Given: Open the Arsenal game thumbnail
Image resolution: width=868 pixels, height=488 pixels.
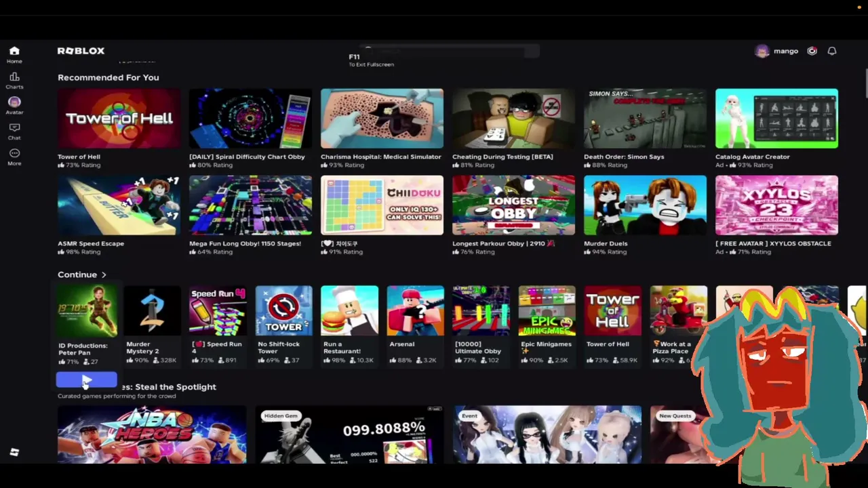Looking at the screenshot, I should tap(415, 311).
